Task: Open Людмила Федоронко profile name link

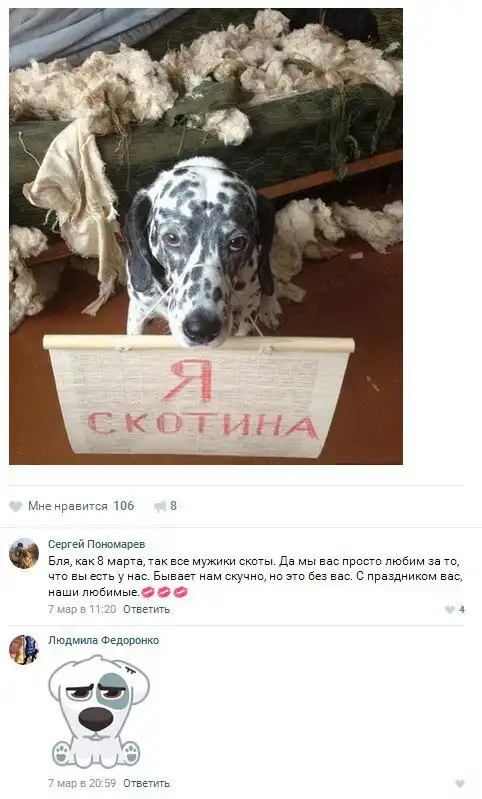Action: pos(103,641)
